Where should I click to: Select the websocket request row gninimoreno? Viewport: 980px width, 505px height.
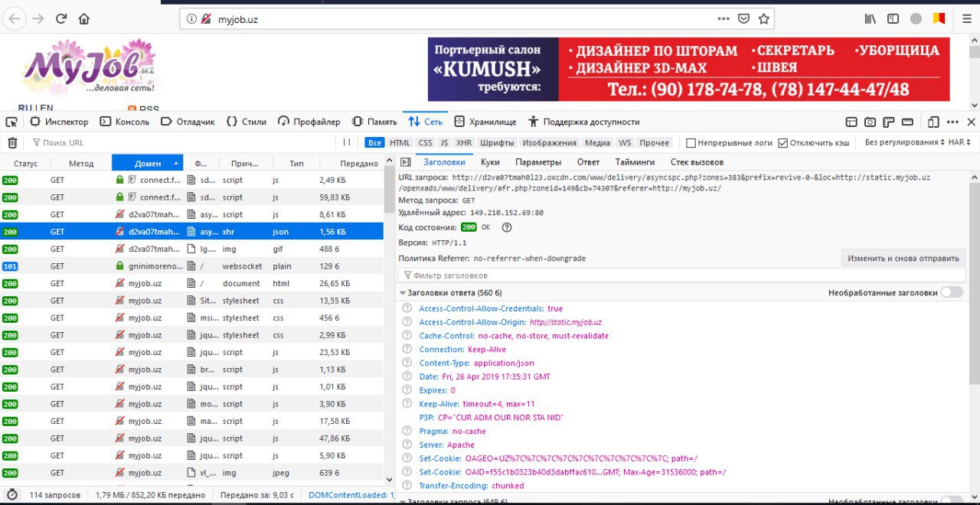191,266
